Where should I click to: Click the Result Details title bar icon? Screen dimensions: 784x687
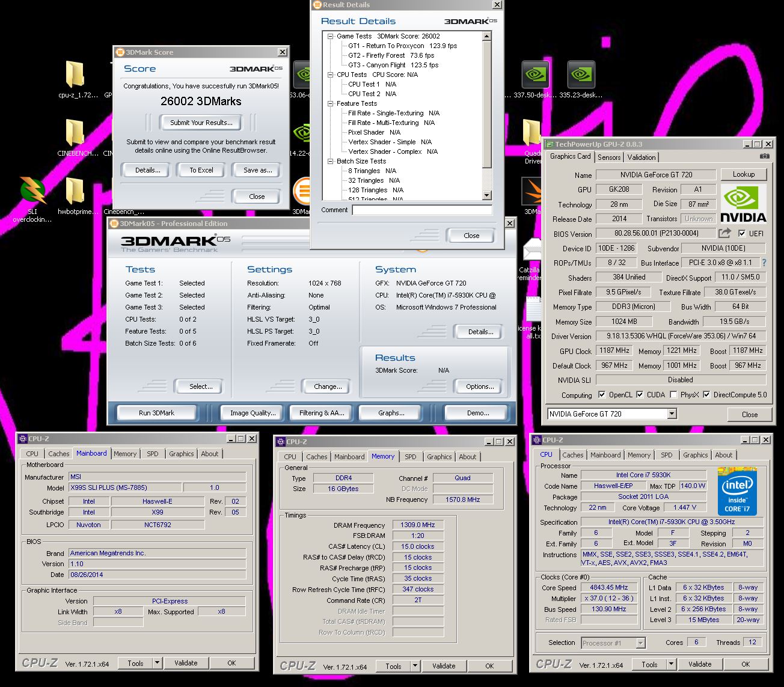tap(317, 5)
